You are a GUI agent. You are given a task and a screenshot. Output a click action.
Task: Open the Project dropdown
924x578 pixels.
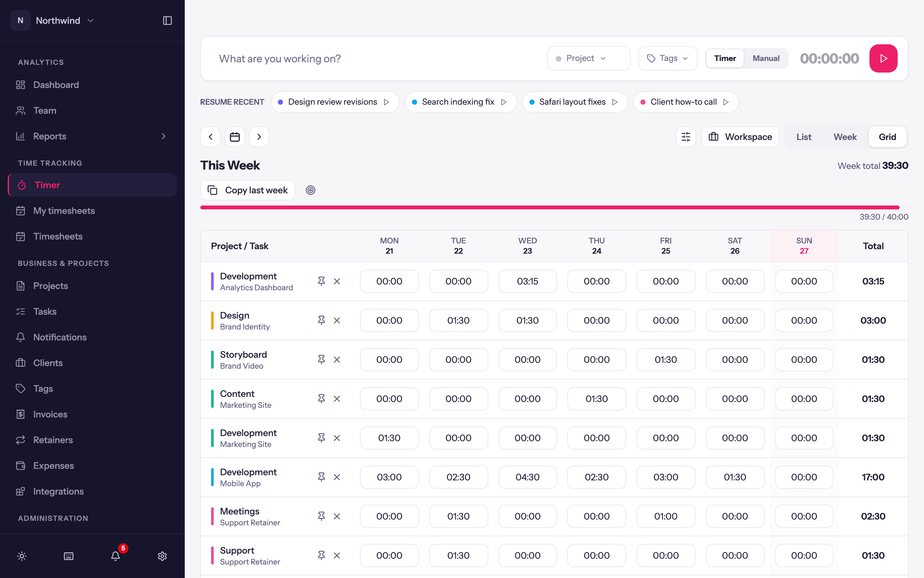click(x=589, y=58)
